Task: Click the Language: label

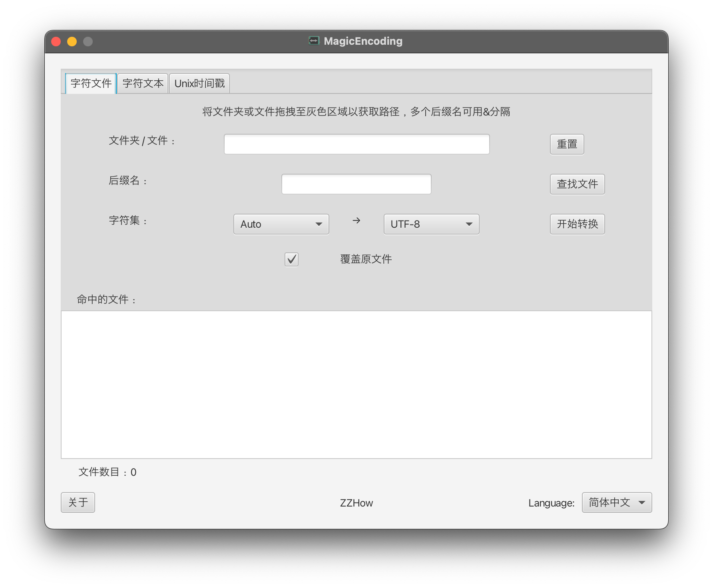Action: 551,503
